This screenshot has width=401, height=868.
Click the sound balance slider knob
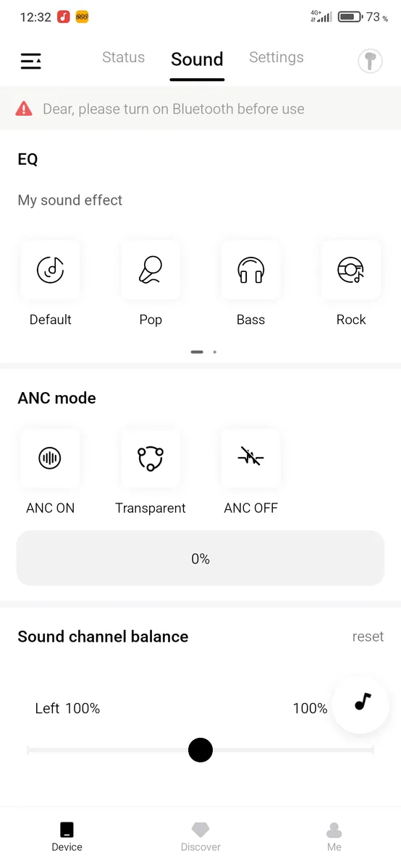click(x=200, y=750)
